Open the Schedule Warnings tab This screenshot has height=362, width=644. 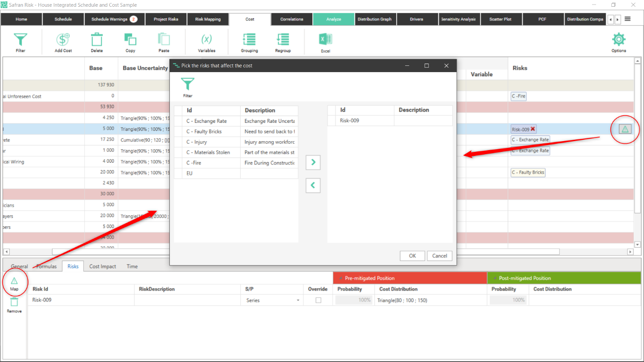coord(114,19)
